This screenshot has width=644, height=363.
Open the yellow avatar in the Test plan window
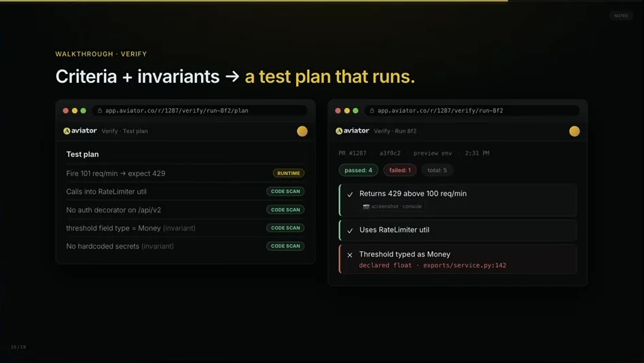[x=302, y=131]
